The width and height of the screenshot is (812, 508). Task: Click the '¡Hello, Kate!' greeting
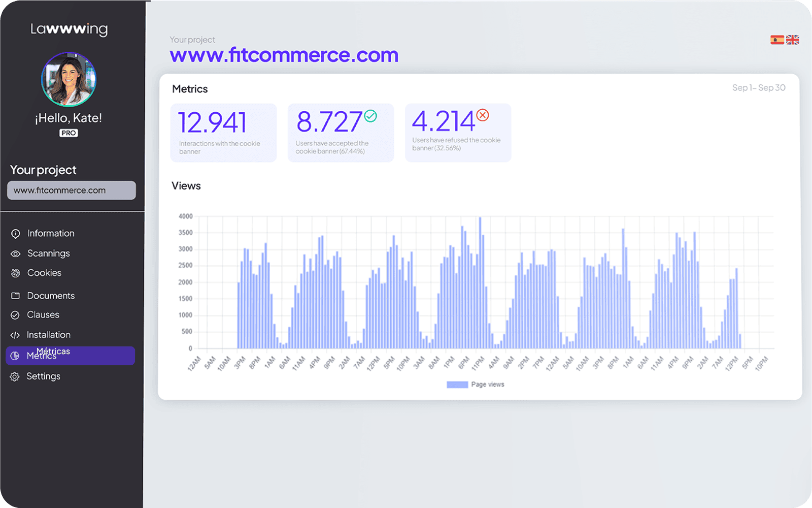tap(69, 118)
